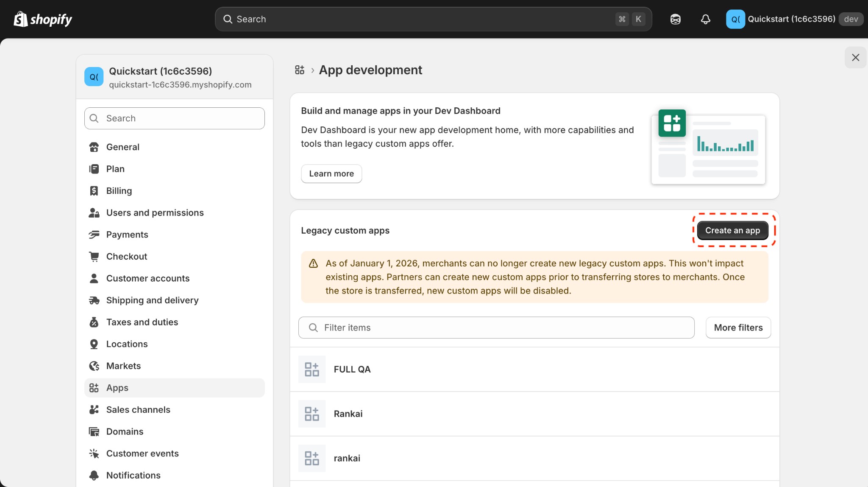This screenshot has height=487, width=868.
Task: Open the game controller icon in top bar
Action: pos(675,19)
